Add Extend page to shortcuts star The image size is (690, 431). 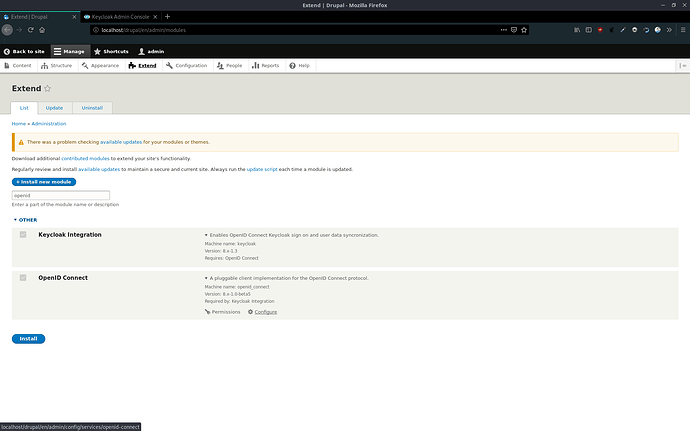(48, 88)
